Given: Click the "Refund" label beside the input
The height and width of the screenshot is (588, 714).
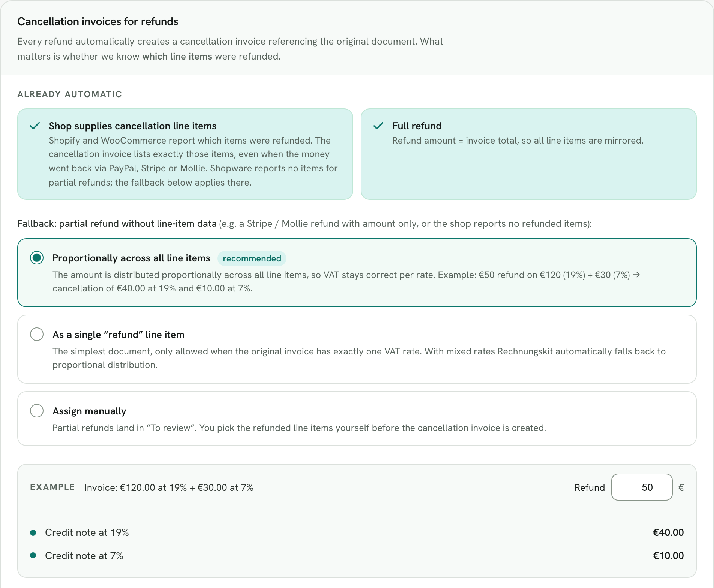Looking at the screenshot, I should tap(589, 487).
